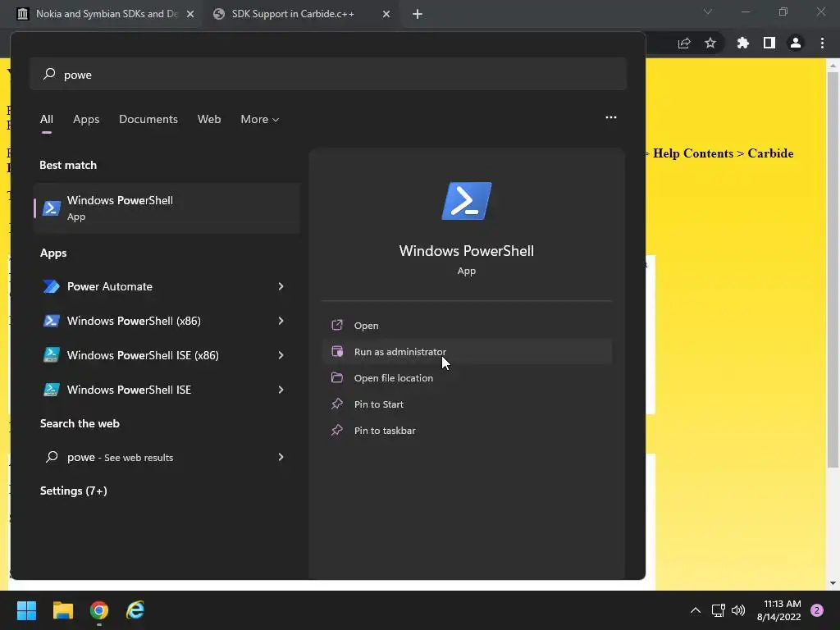
Task: Click the large PowerShell logo in preview pane
Action: pyautogui.click(x=466, y=201)
